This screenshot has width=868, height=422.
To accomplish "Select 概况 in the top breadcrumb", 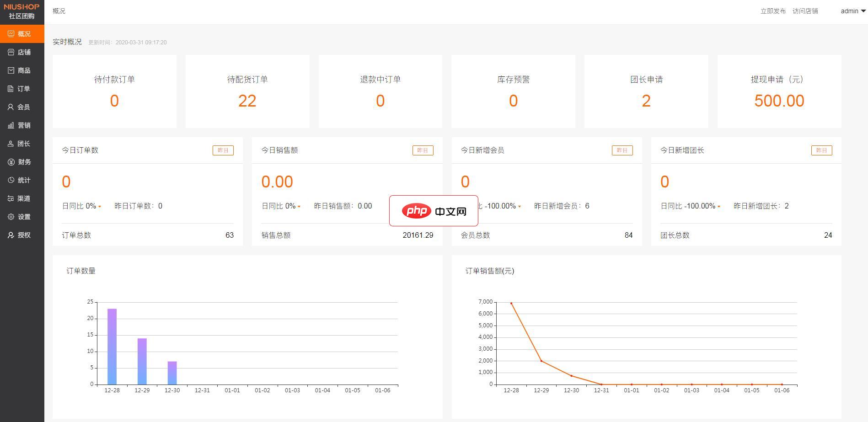I will click(58, 11).
